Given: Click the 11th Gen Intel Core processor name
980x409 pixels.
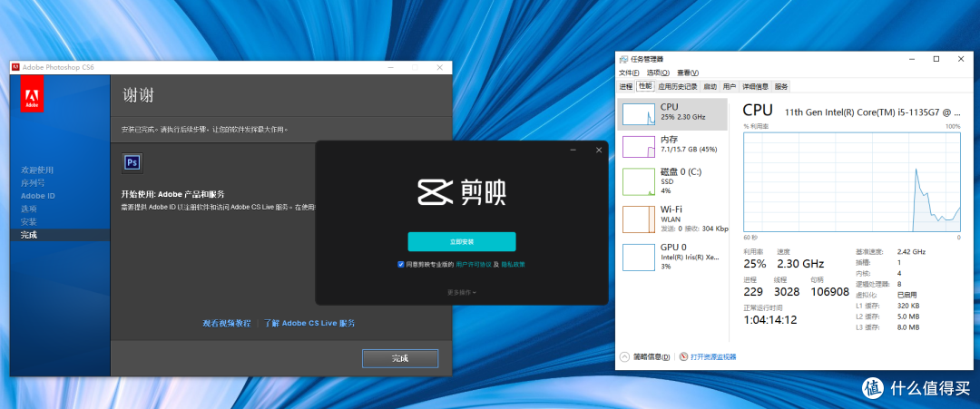Looking at the screenshot, I should tap(872, 112).
